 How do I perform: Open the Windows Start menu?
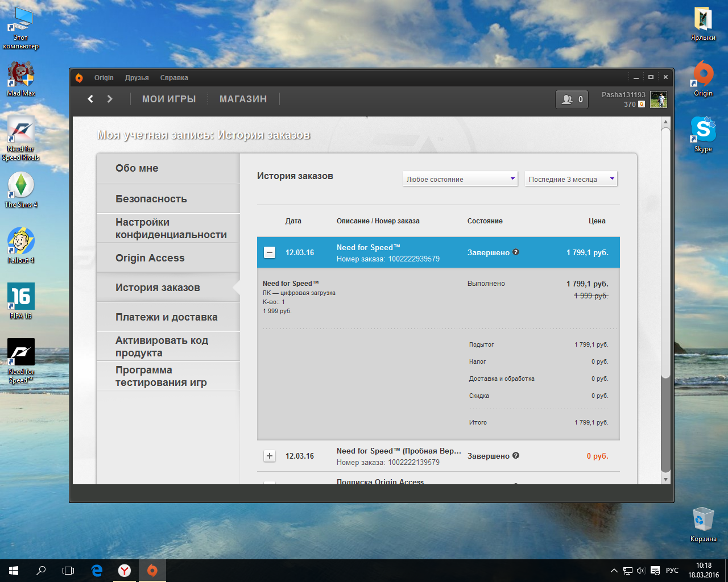point(14,571)
